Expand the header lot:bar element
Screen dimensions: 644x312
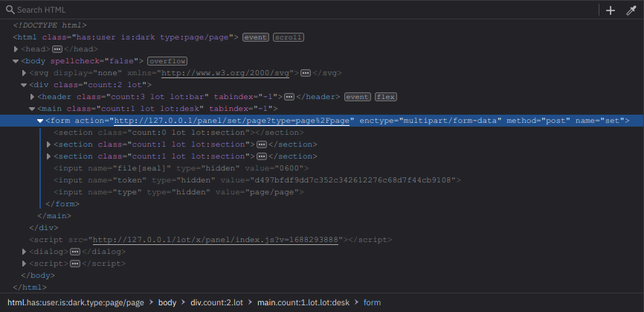click(x=33, y=97)
